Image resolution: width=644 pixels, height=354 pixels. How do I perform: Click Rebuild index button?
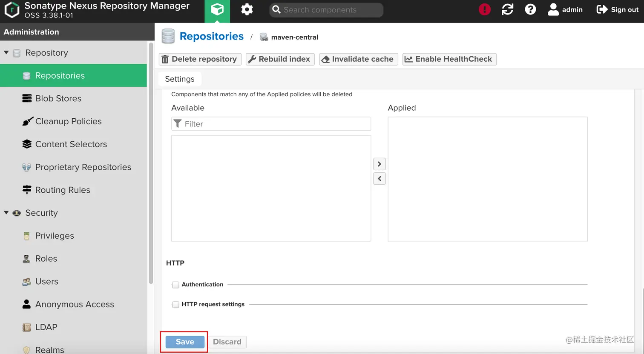click(x=280, y=59)
